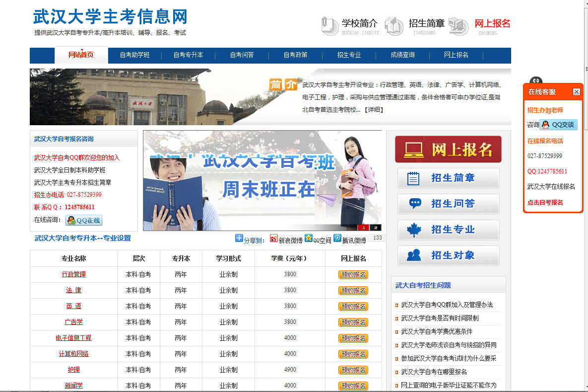Open 武汉大学主考专升本招生简章 link
The image size is (588, 392).
[73, 182]
